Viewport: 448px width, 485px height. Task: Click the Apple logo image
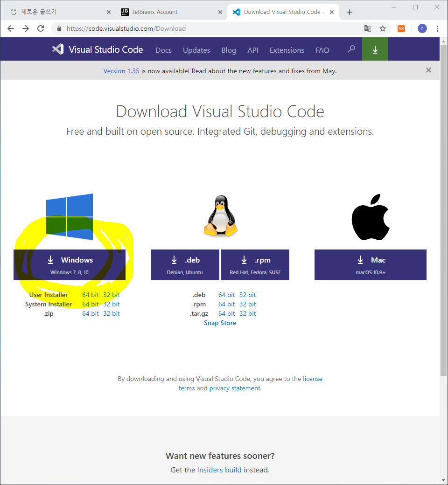click(371, 217)
